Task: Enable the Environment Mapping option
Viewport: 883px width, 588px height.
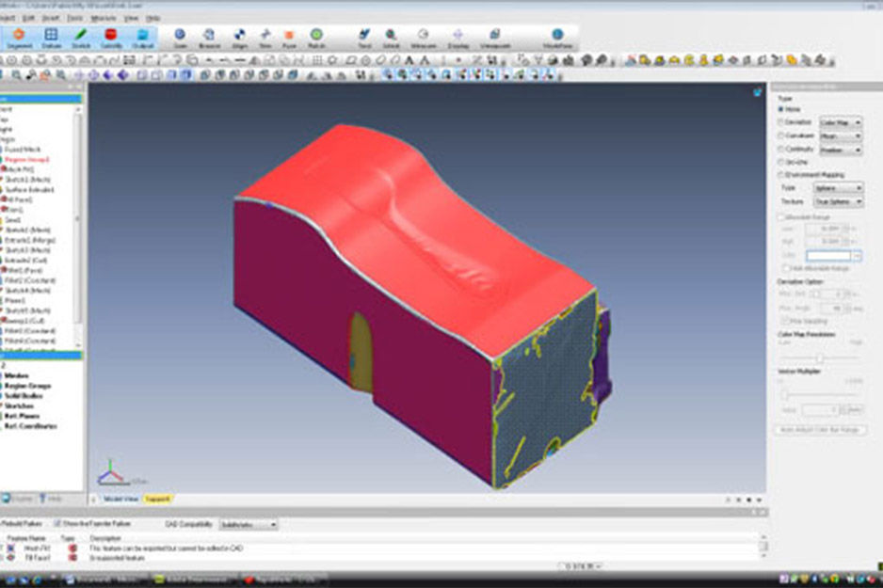Action: (x=780, y=175)
